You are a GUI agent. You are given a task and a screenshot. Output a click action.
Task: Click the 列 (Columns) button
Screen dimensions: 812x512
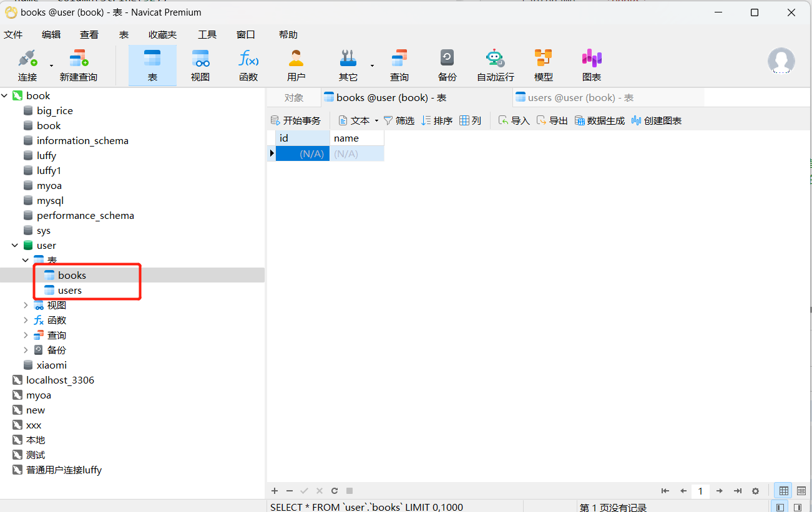(471, 121)
